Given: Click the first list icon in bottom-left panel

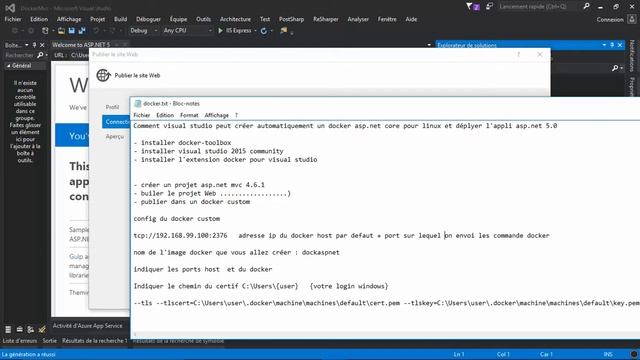Looking at the screenshot, I should click(x=8, y=329).
